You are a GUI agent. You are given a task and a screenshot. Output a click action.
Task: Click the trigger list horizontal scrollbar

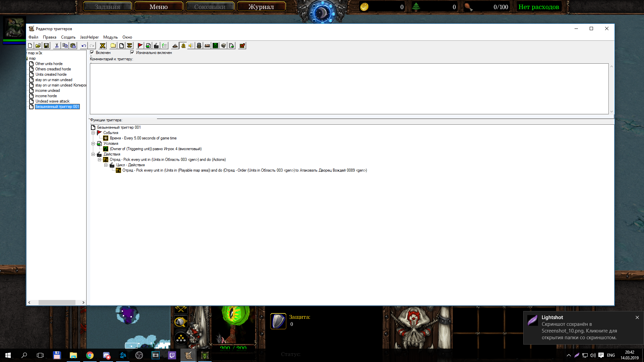point(57,302)
